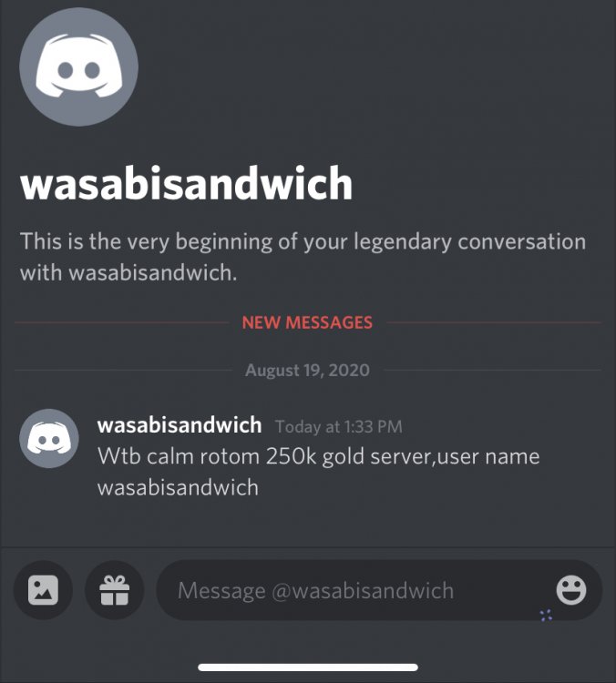Image resolution: width=616 pixels, height=683 pixels.
Task: Click the word 'legendary' in the intro
Action: point(403,241)
